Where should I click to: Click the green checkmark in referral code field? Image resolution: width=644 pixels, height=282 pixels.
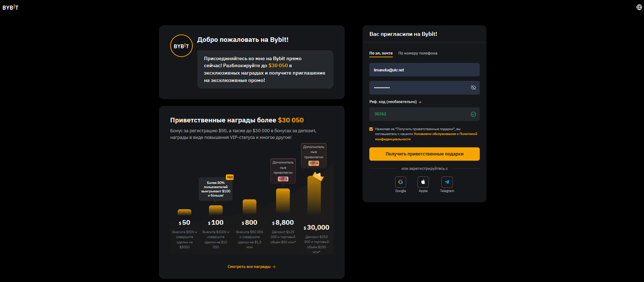click(473, 114)
